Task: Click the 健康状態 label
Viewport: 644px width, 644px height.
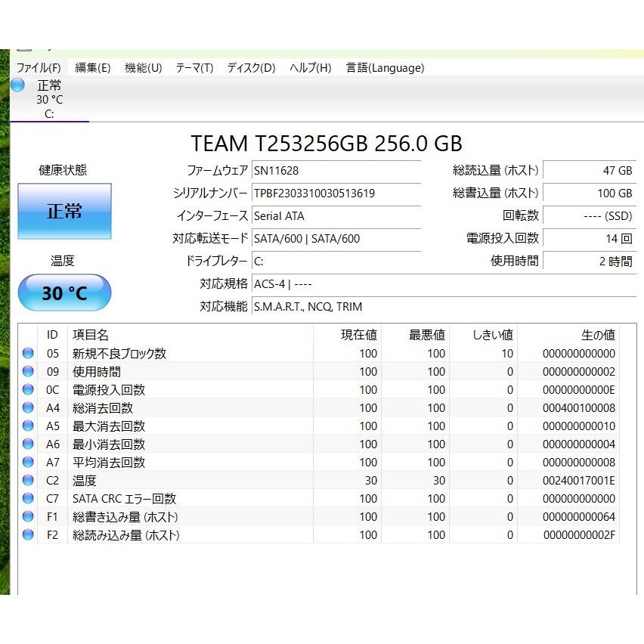Action: click(x=63, y=169)
